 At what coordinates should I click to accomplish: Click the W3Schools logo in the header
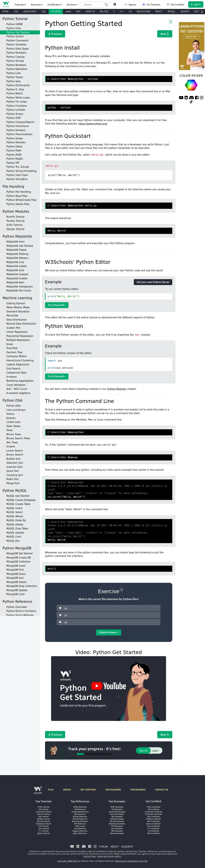pyautogui.click(x=6, y=4)
